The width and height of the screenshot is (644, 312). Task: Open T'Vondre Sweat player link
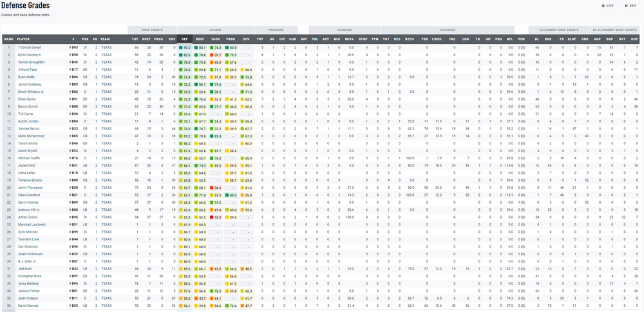click(x=28, y=48)
